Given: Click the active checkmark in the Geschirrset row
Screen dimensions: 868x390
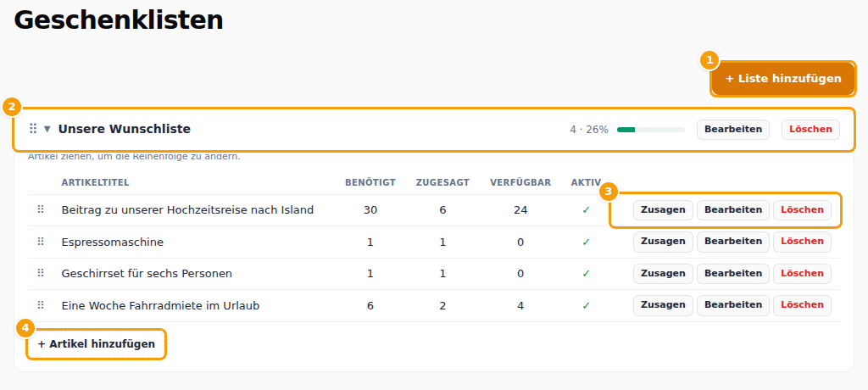Looking at the screenshot, I should tap(587, 274).
